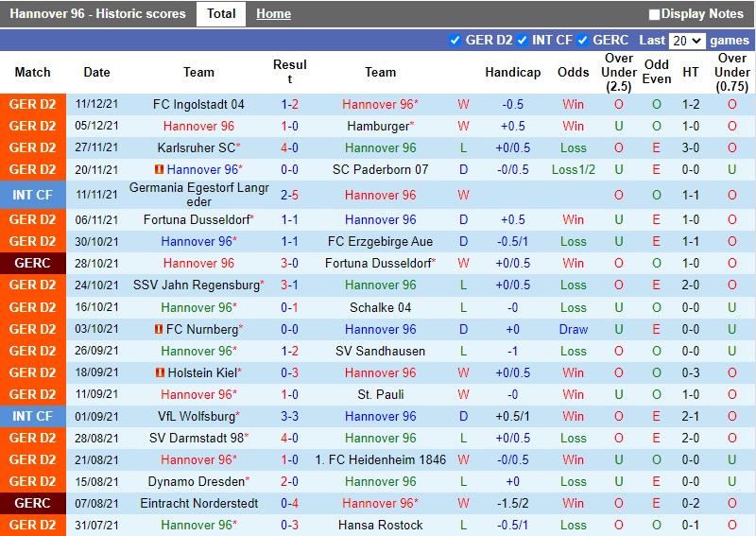Open the Dynamo Dresden team link
Screen dimensions: 756x536
point(198,481)
